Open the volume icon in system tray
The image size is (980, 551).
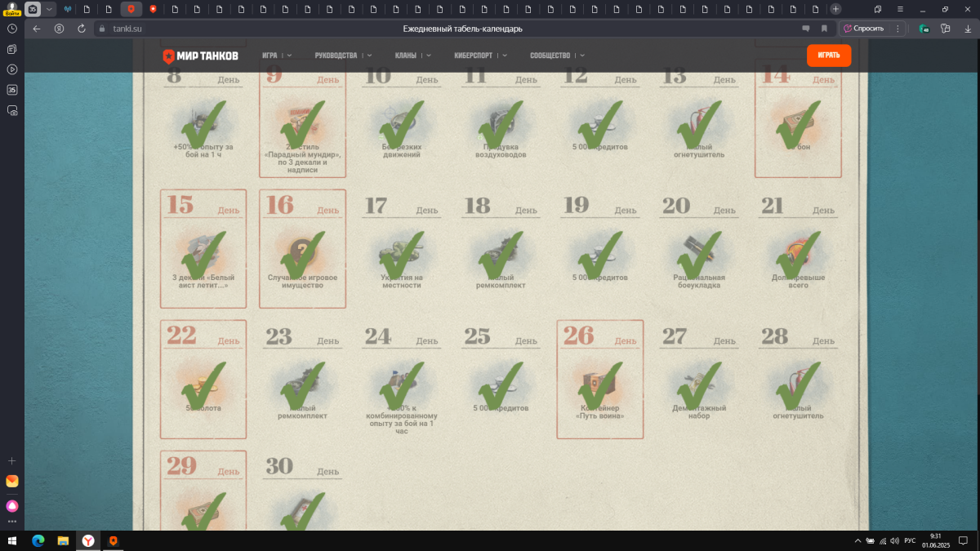point(894,540)
